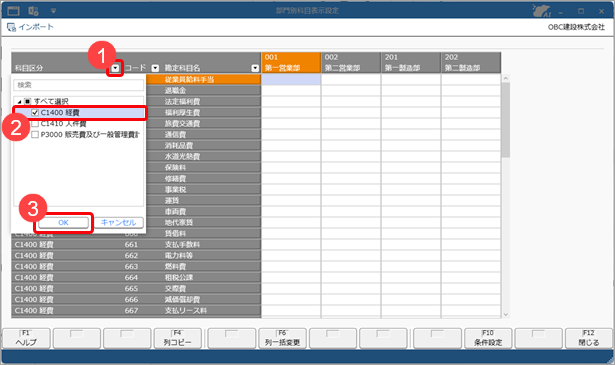The image size is (615, 365).
Task: Click the grid scrollbar down arrow
Action: (x=506, y=314)
